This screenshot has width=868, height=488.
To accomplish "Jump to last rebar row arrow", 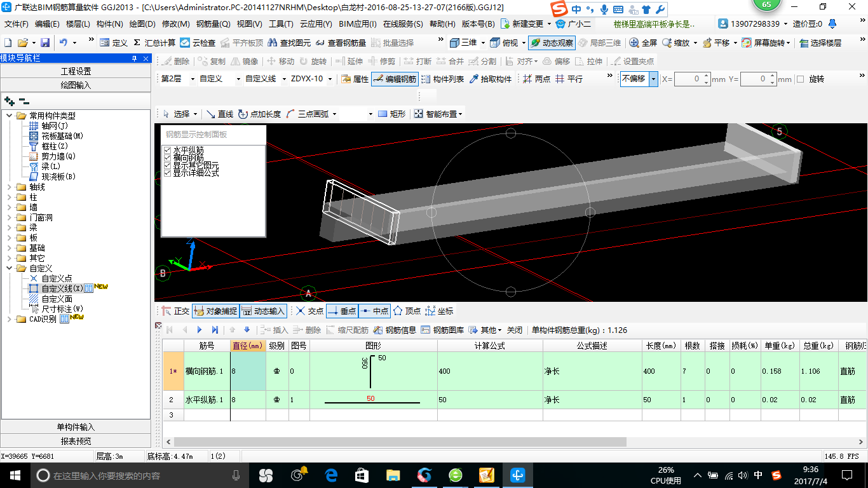I will point(215,330).
